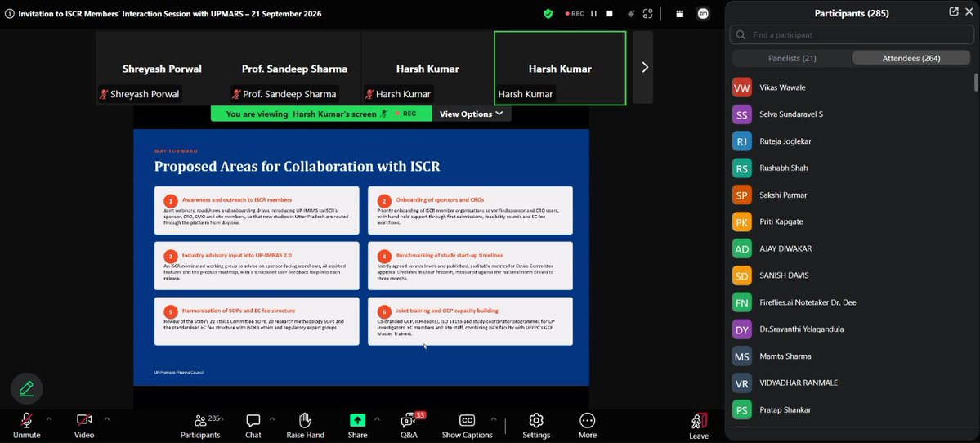Expand the caret beside Participants button
Screen dimensions: 980x443
tap(222, 419)
